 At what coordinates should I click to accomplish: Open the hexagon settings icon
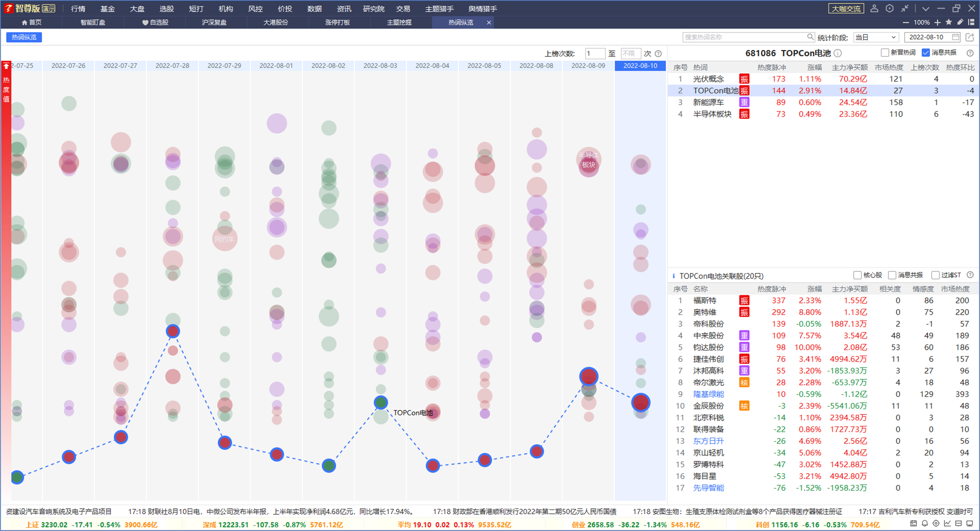click(x=889, y=8)
